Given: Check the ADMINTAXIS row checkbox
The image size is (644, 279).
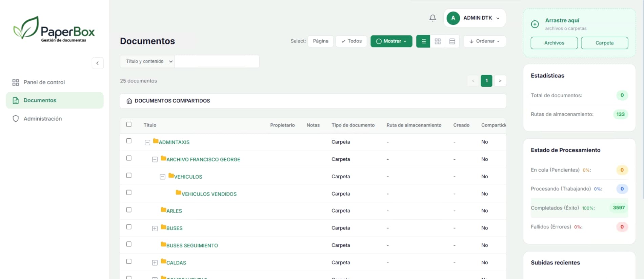Looking at the screenshot, I should point(129,141).
